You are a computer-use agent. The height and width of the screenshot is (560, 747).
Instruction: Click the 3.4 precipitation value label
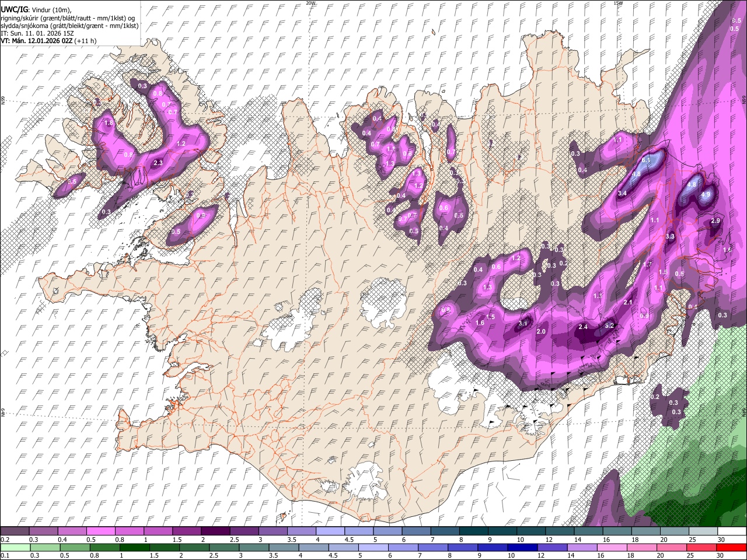[622, 193]
